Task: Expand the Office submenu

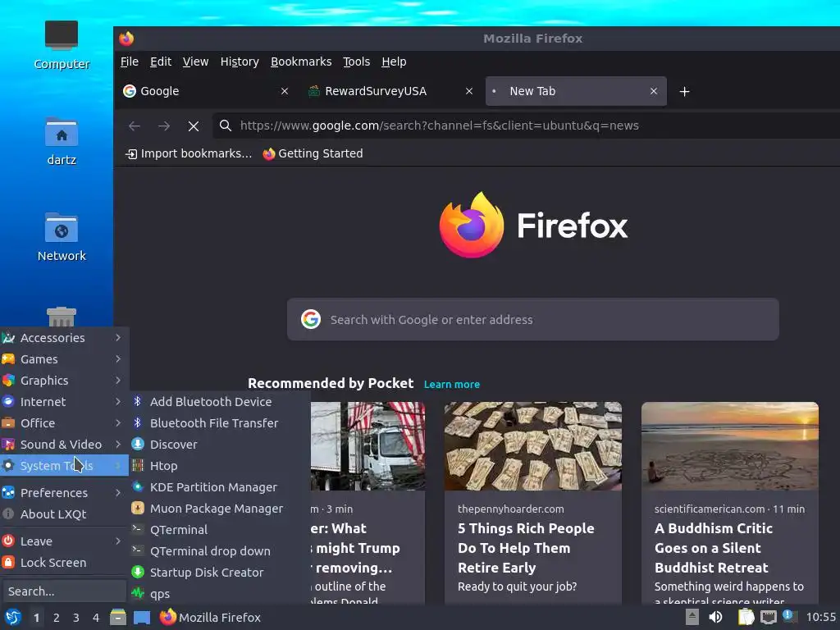Action: tap(64, 423)
